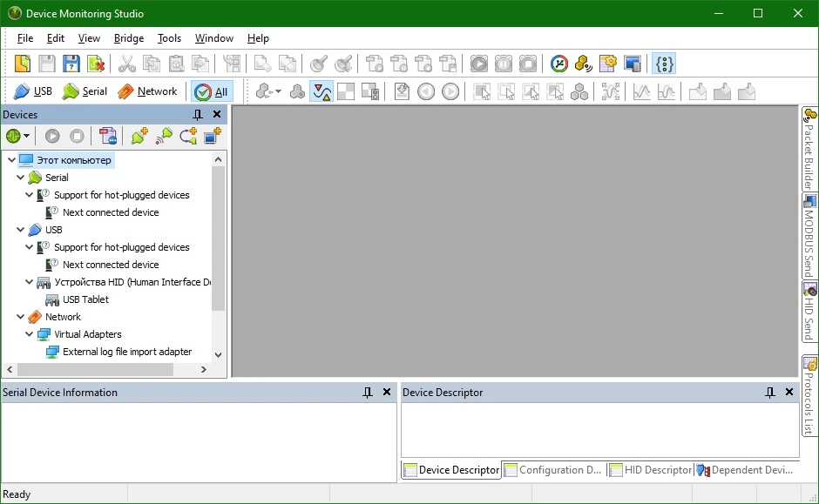Switch to the Device Descriptor tab
This screenshot has width=819, height=504.
[452, 470]
